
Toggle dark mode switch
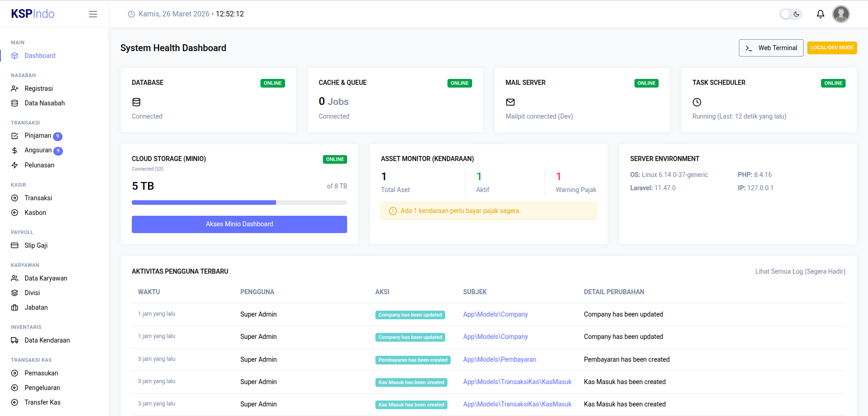(790, 14)
